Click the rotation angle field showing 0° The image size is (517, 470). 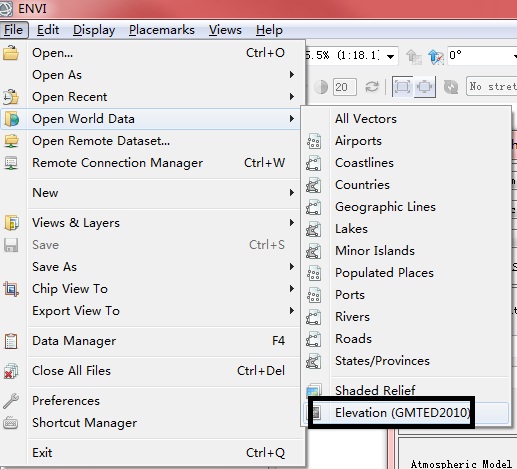(x=481, y=56)
